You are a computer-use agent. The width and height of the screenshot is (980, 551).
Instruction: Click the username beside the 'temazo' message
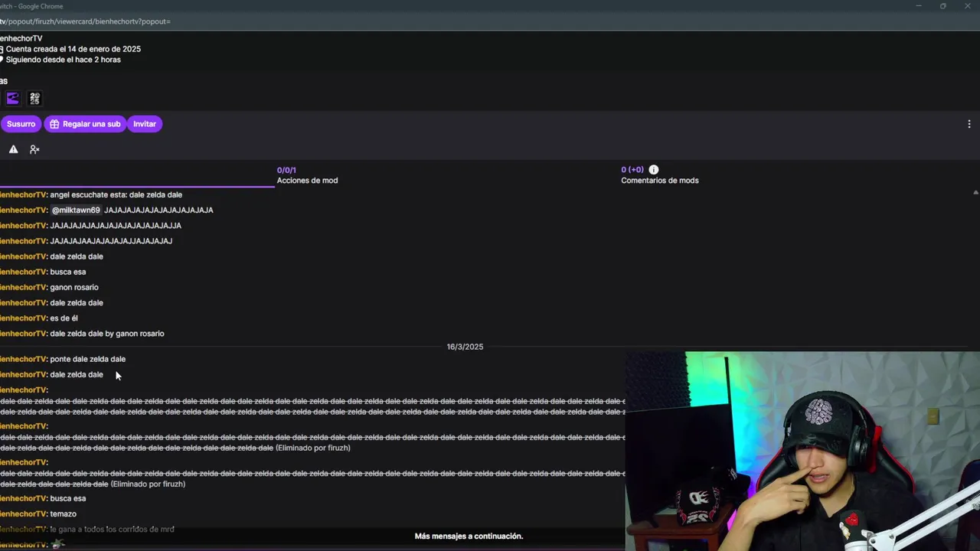[24, 514]
